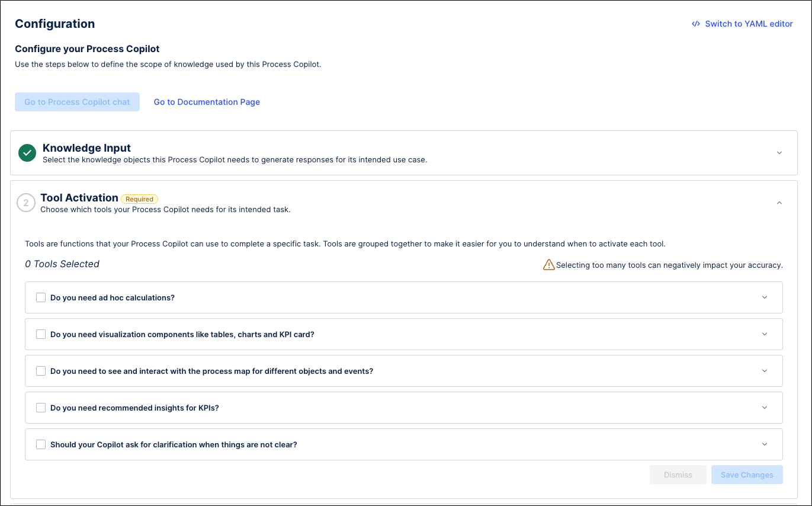Go to Process Copilot chat

(77, 102)
